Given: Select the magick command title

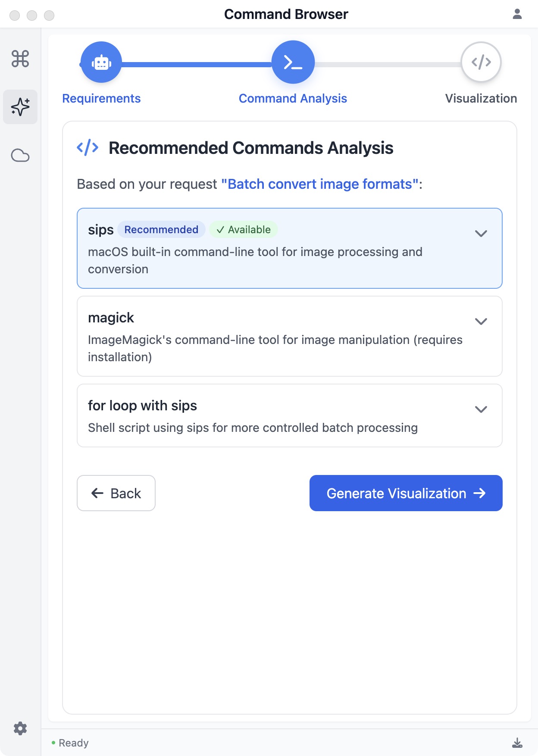Looking at the screenshot, I should (x=111, y=318).
